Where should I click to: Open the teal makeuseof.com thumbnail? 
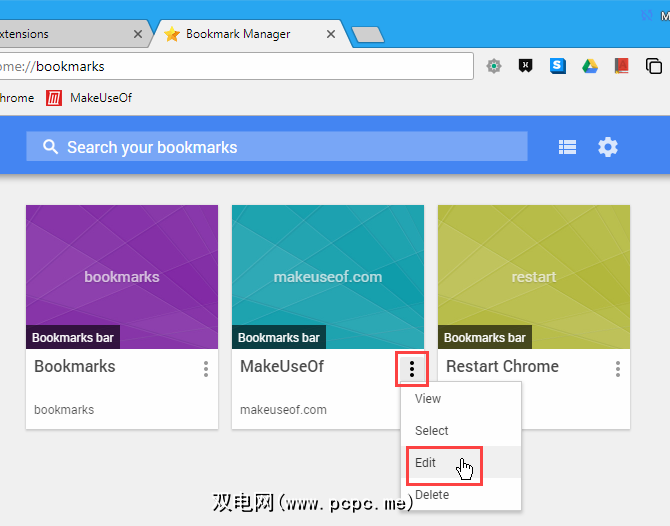tap(328, 276)
